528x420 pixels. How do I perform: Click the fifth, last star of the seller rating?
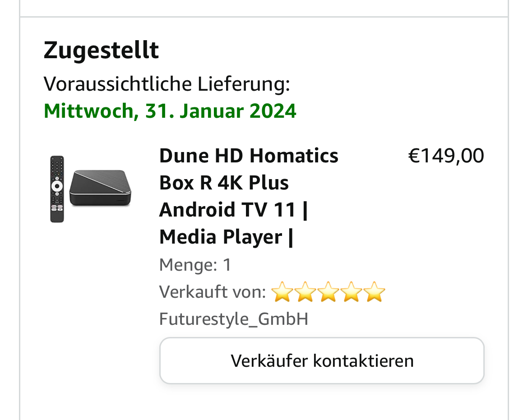pos(374,292)
